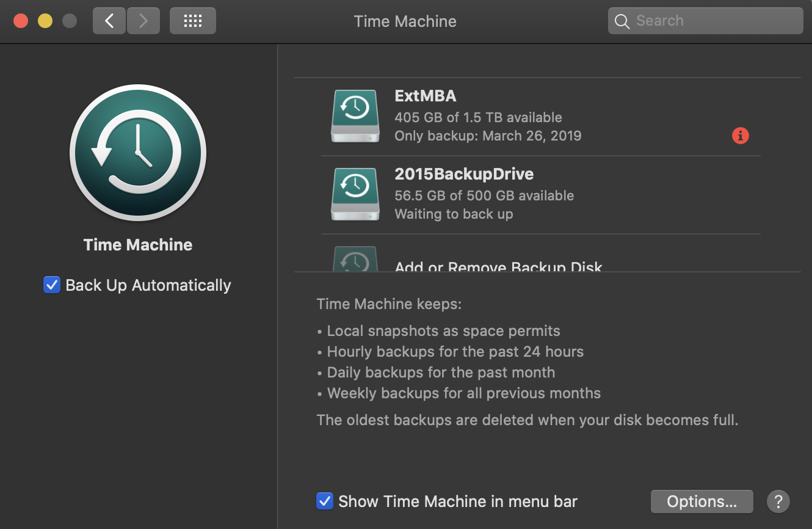Go back with the left arrow button
Viewport: 812px width, 529px height.
[x=109, y=21]
